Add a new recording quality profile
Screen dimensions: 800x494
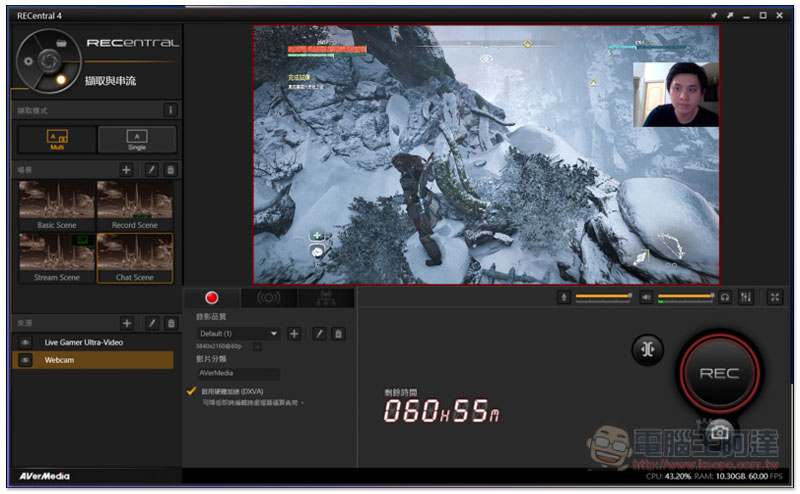point(294,334)
